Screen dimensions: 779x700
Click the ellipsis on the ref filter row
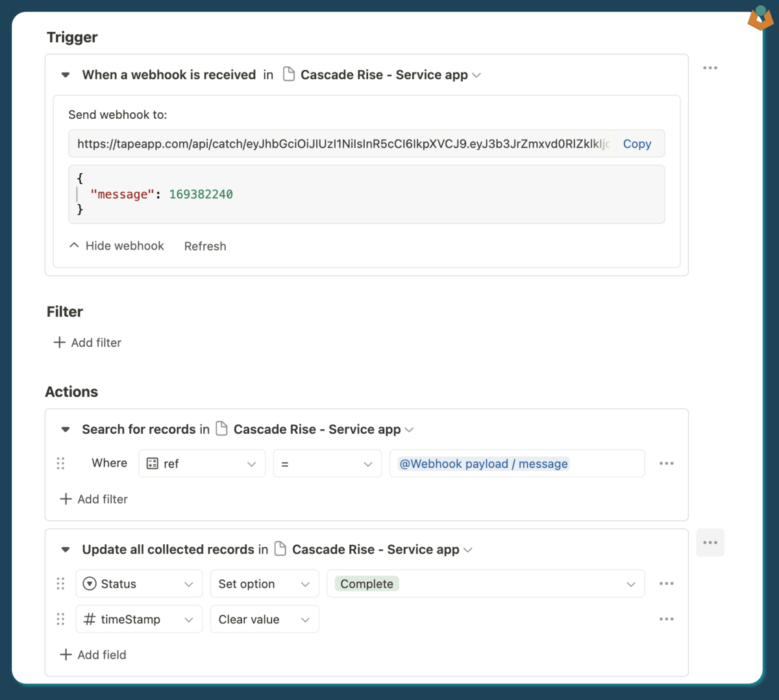(x=666, y=464)
